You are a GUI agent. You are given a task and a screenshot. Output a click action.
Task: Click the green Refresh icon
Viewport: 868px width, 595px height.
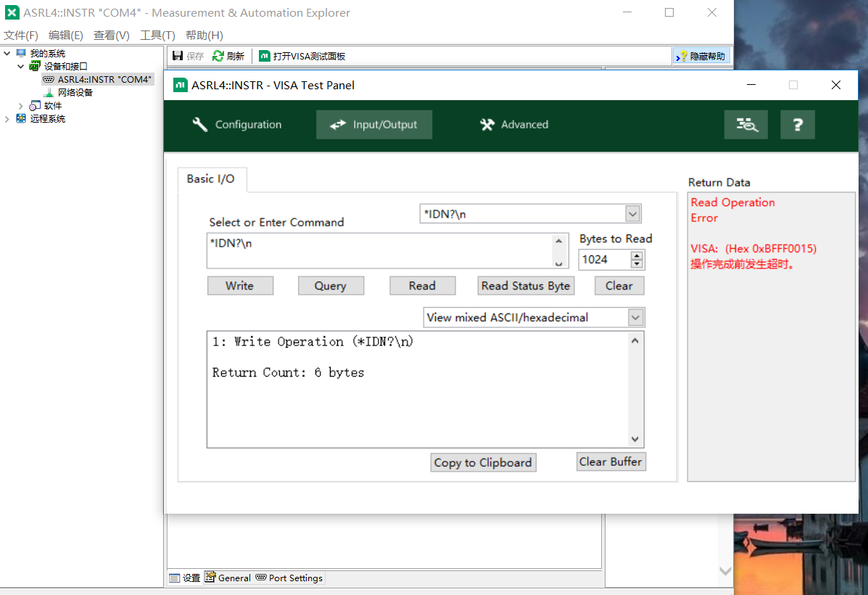coord(218,56)
